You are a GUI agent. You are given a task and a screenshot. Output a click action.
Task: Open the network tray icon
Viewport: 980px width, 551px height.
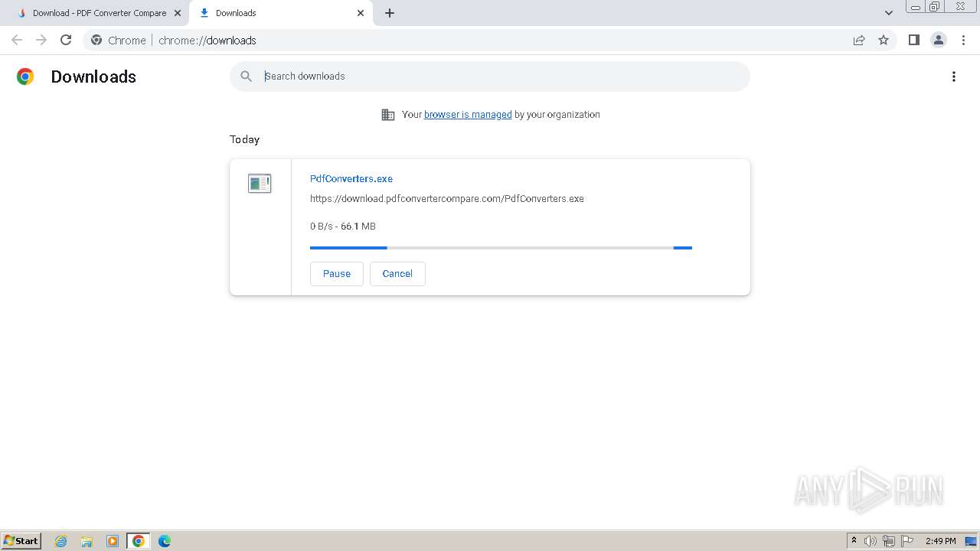(x=889, y=541)
